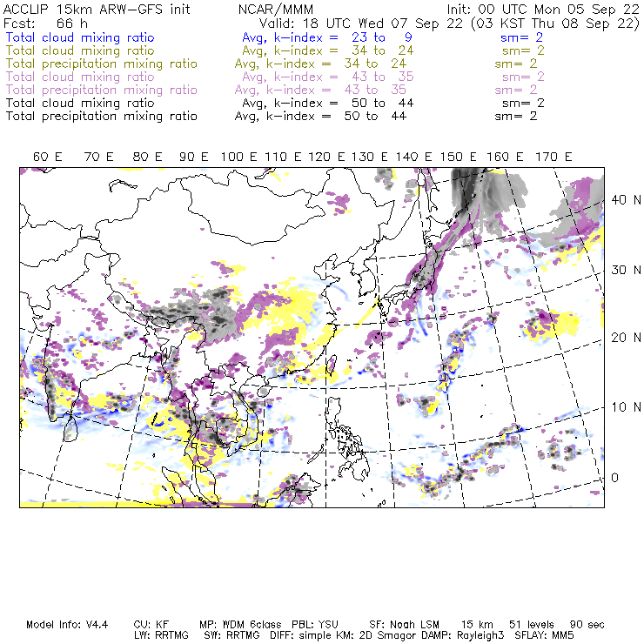Viewport: 644px width, 644px height.
Task: Click the '40 N' latitude label
Action: pyautogui.click(x=626, y=200)
